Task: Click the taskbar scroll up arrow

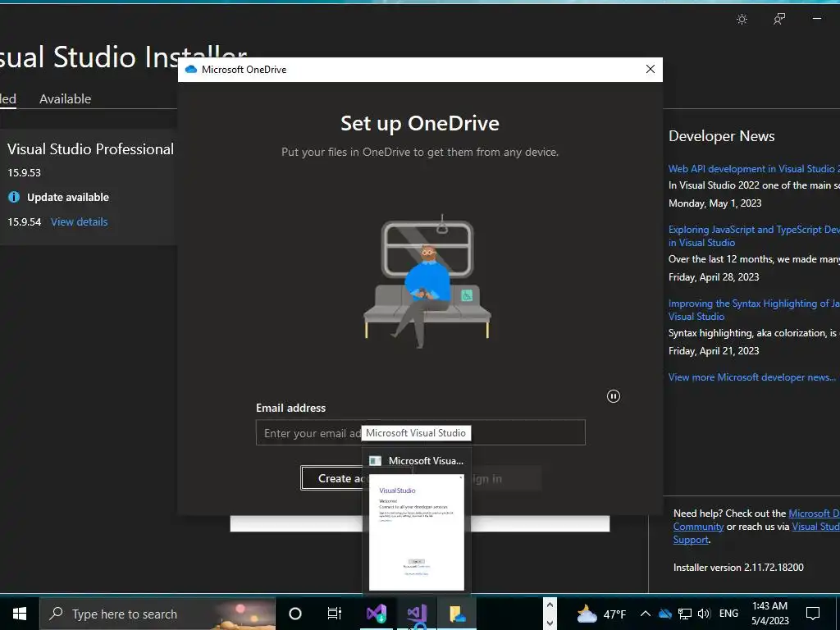Action: (550, 605)
